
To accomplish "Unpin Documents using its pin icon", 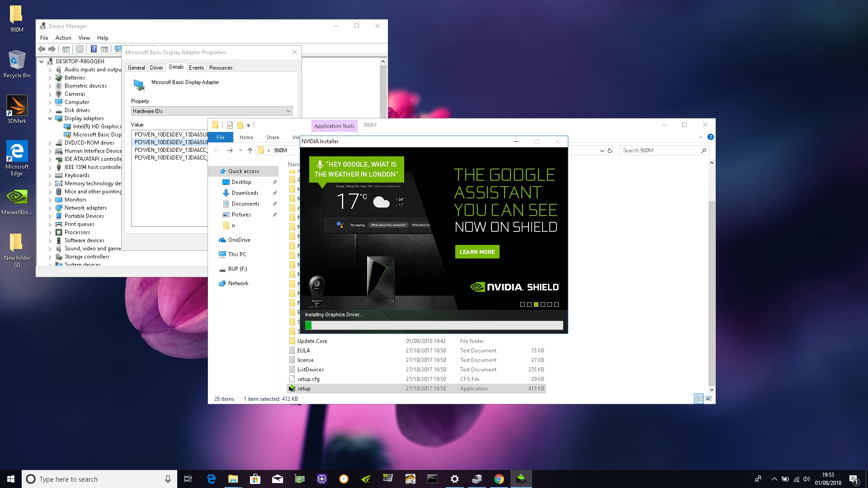I will (x=274, y=204).
